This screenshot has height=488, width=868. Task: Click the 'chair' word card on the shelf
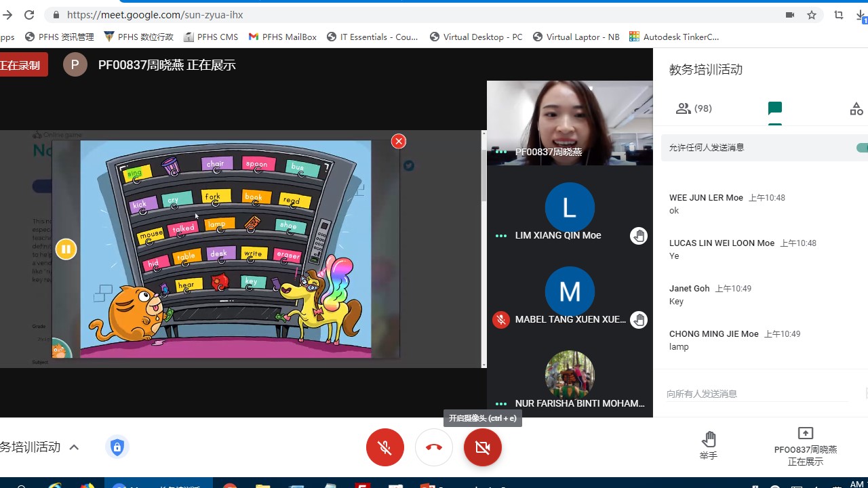pyautogui.click(x=216, y=164)
